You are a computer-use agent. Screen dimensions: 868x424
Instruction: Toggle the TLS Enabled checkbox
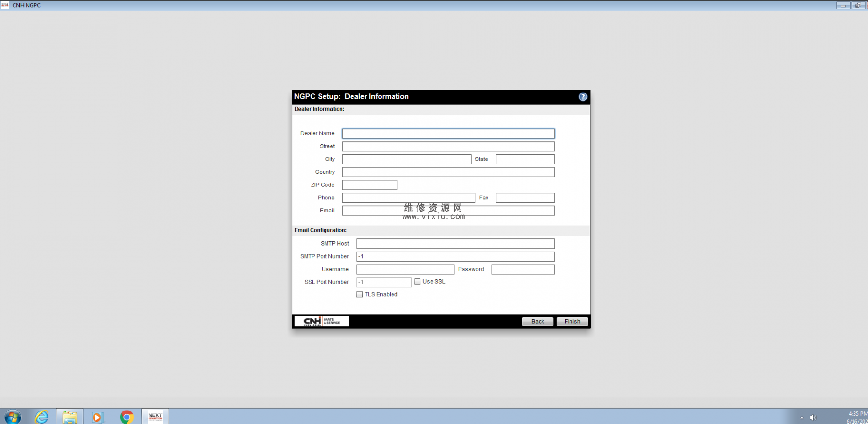point(360,294)
